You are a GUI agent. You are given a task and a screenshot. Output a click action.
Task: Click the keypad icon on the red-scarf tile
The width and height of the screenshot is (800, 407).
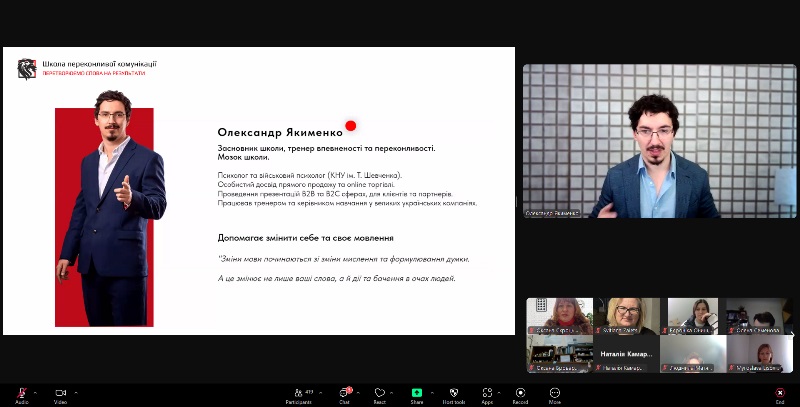click(x=541, y=305)
